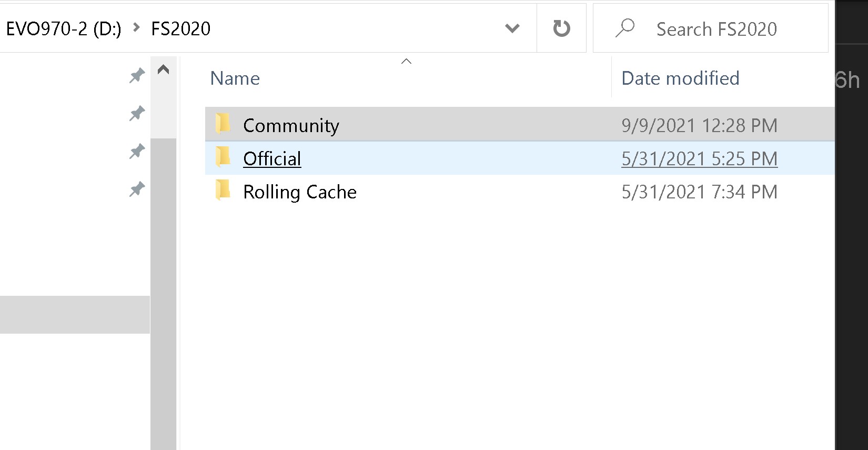Click the FS2020 breadcrumb segment
The width and height of the screenshot is (868, 450).
[180, 28]
